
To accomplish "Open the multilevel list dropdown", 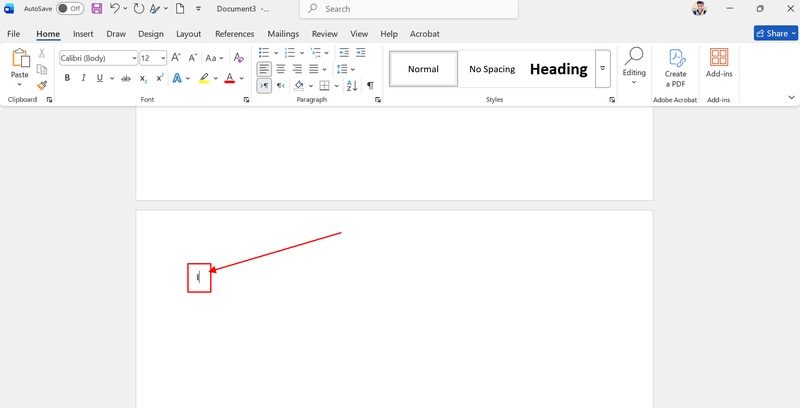I will click(x=327, y=53).
